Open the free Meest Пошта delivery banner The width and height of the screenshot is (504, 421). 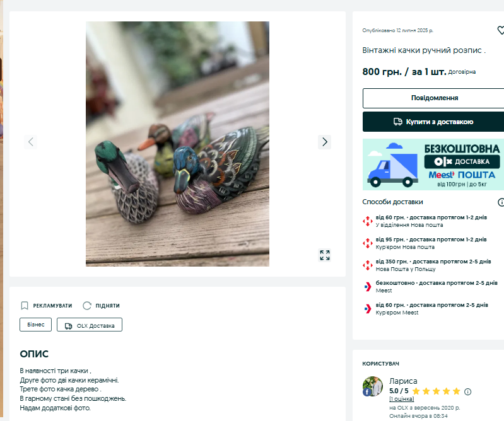pos(433,164)
